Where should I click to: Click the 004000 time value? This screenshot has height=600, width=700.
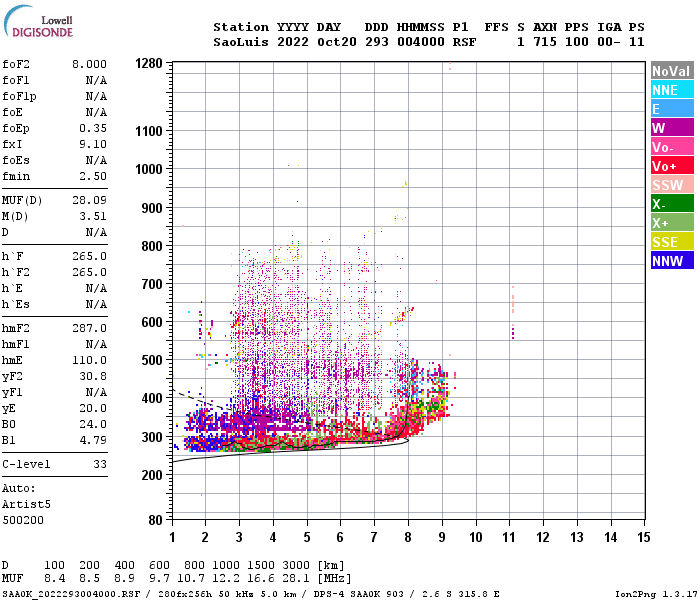[421, 42]
